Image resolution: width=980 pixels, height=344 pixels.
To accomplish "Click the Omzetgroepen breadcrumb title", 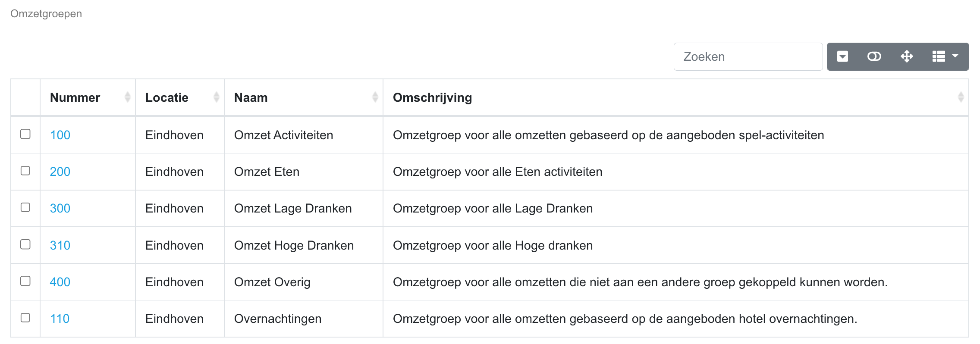I will click(46, 14).
